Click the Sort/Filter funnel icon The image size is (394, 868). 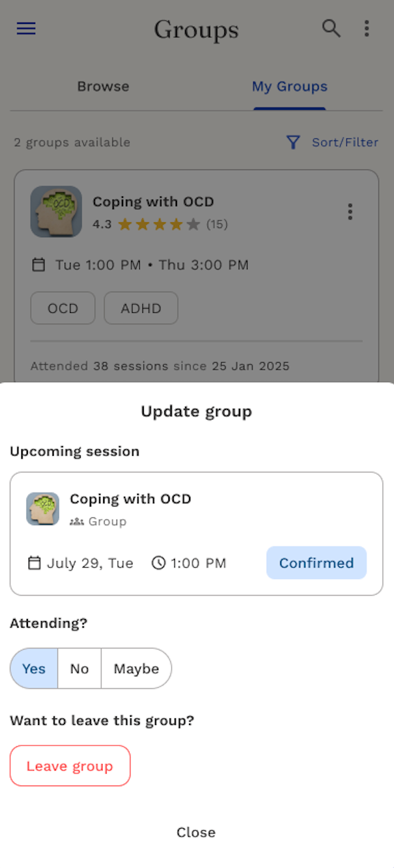(x=293, y=142)
